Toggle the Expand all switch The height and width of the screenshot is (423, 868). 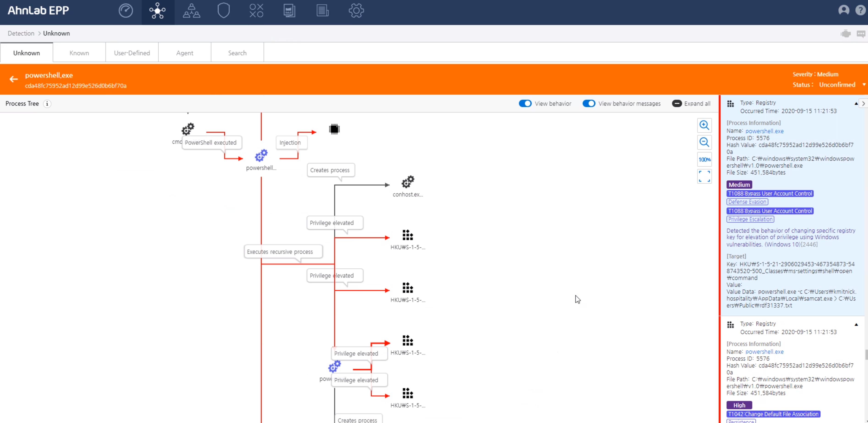(677, 103)
